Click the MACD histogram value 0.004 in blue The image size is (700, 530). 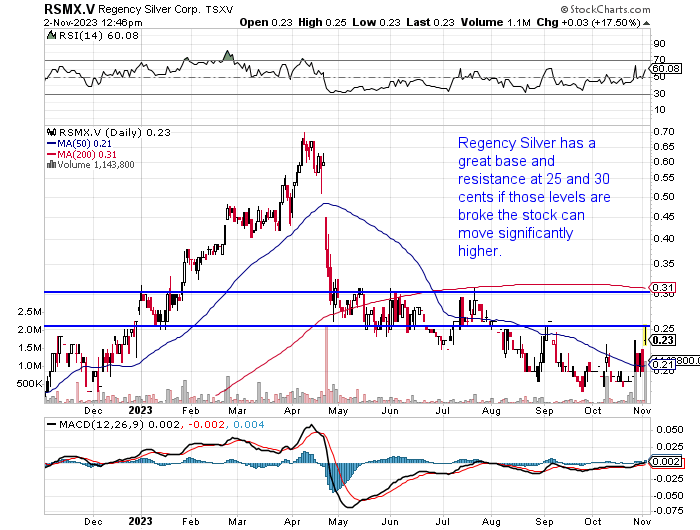[249, 425]
